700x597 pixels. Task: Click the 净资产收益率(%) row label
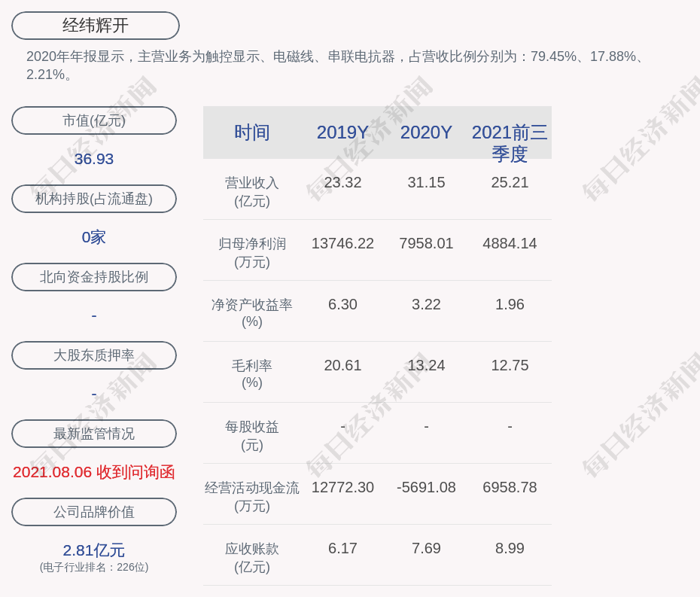tap(251, 313)
